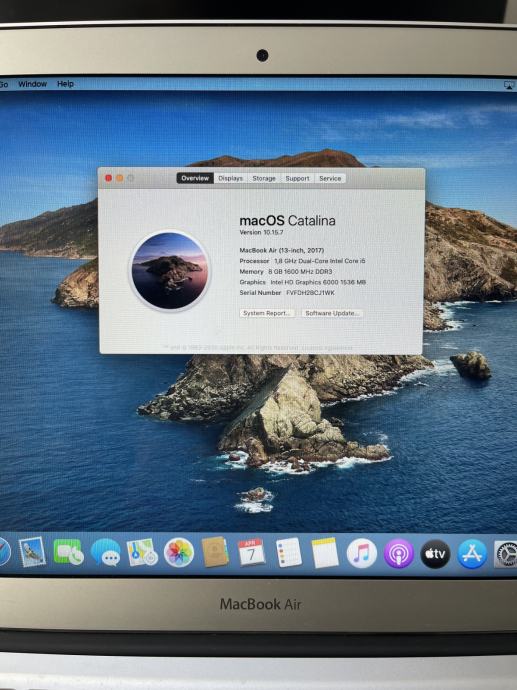Viewport: 517px width, 690px height.
Task: Switch to the Overview tab
Action: [195, 178]
